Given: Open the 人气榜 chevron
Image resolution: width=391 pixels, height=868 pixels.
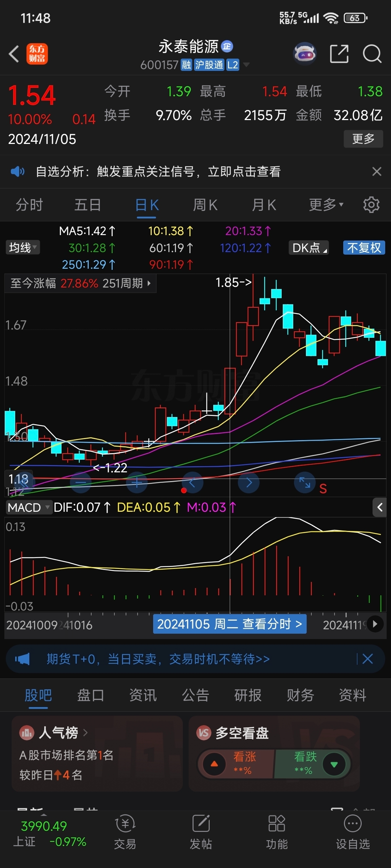Looking at the screenshot, I should [85, 733].
